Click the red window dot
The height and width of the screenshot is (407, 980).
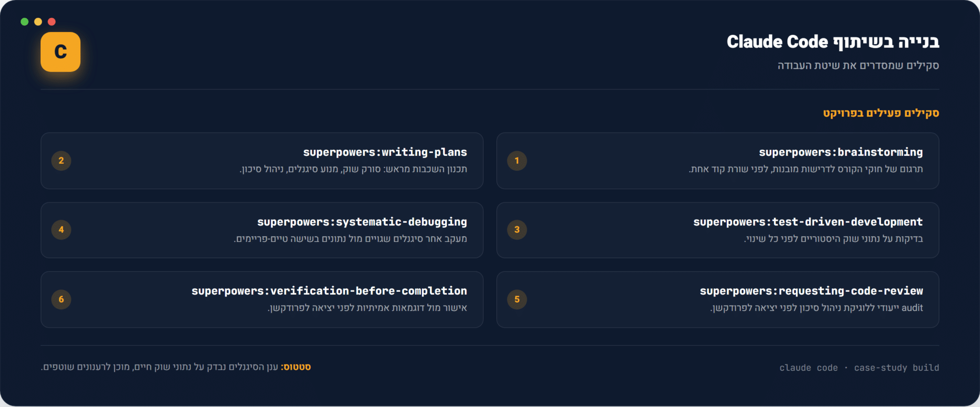(52, 22)
